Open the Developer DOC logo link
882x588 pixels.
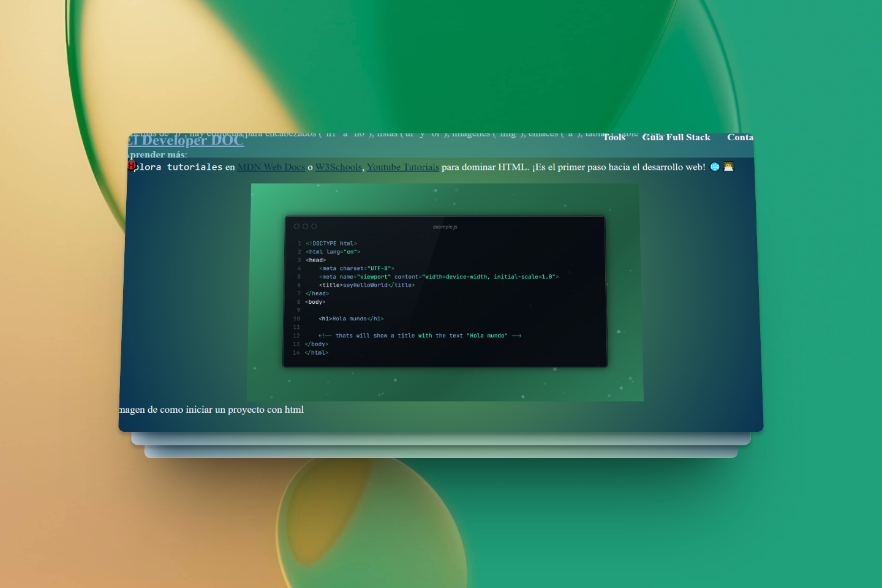click(186, 141)
